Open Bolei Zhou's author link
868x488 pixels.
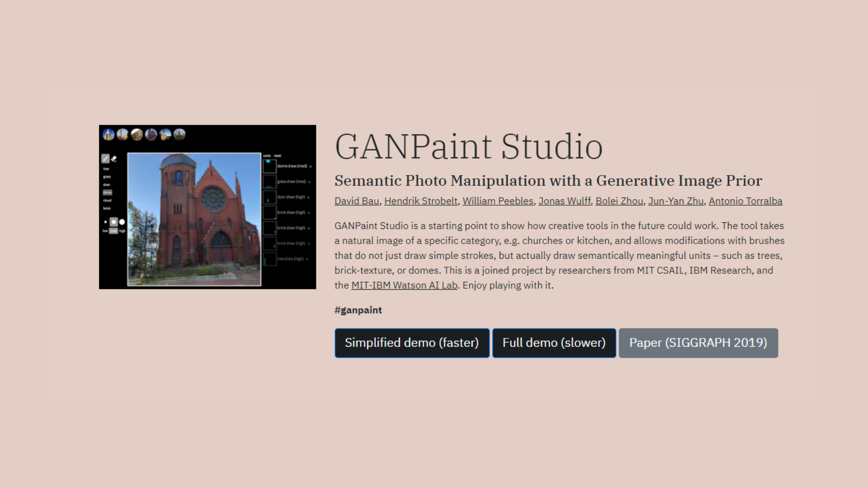(x=619, y=201)
